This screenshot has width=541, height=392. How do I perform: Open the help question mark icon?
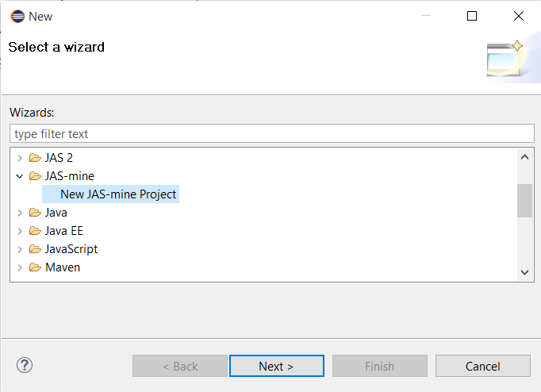[x=25, y=366]
